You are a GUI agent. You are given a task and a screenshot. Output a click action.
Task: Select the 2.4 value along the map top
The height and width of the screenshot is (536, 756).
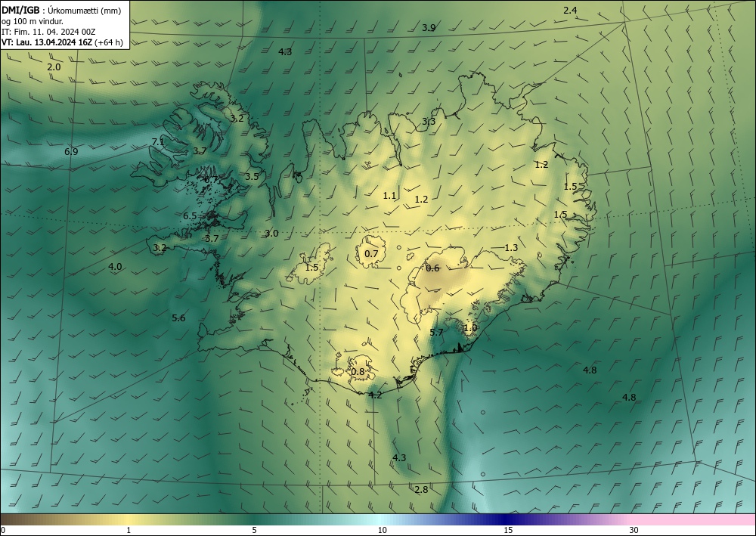(x=570, y=10)
